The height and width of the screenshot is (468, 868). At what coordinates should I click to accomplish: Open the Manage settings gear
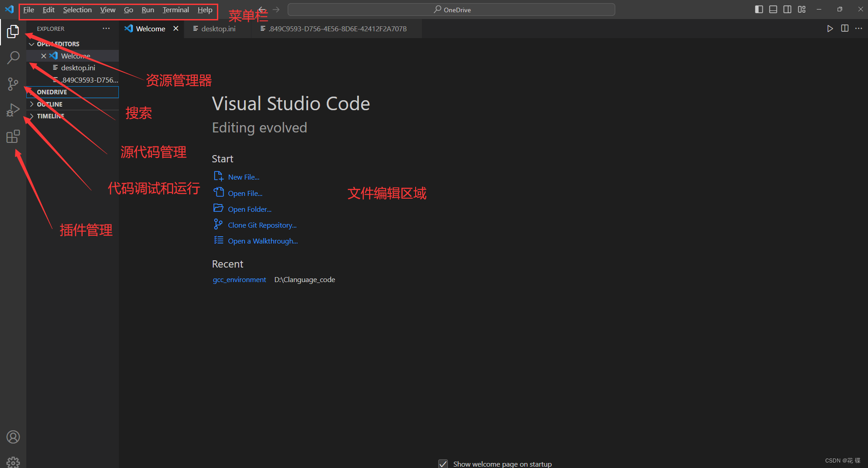click(x=13, y=462)
